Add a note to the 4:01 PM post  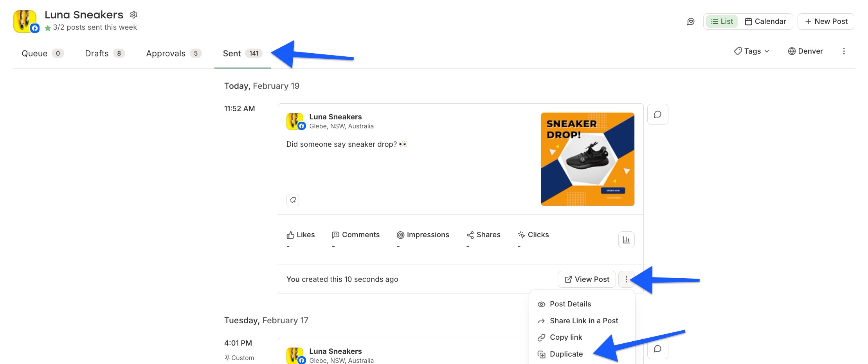tap(657, 349)
